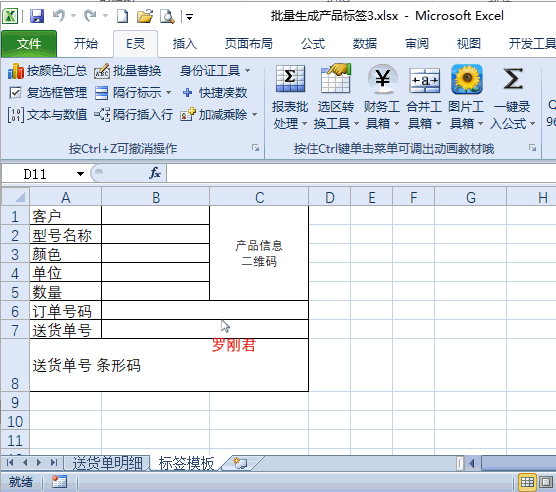Go to last sheet navigation arrow
Image resolution: width=556 pixels, height=492 pixels.
(x=54, y=463)
